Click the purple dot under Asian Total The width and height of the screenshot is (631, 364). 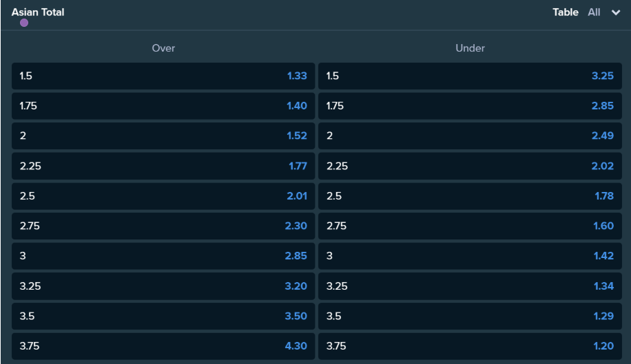[24, 23]
